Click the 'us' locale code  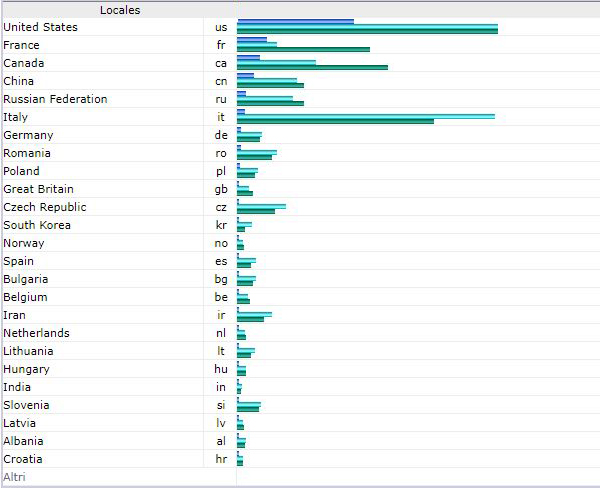[221, 28]
